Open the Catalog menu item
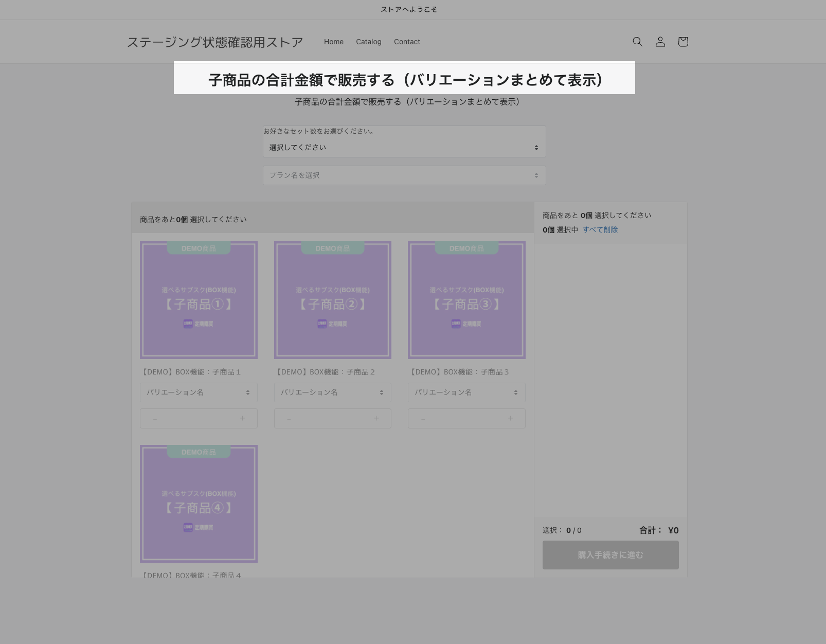Viewport: 826px width, 644px height. (x=369, y=42)
